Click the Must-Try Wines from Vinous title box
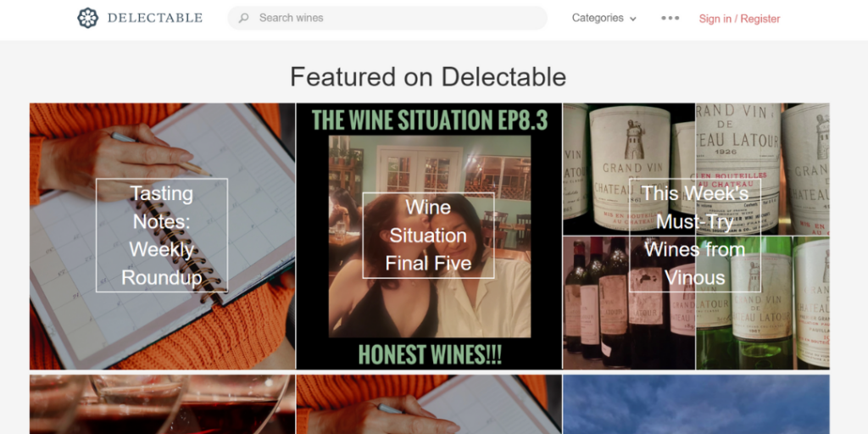Screen dimensions: 868x434 [x=695, y=236]
